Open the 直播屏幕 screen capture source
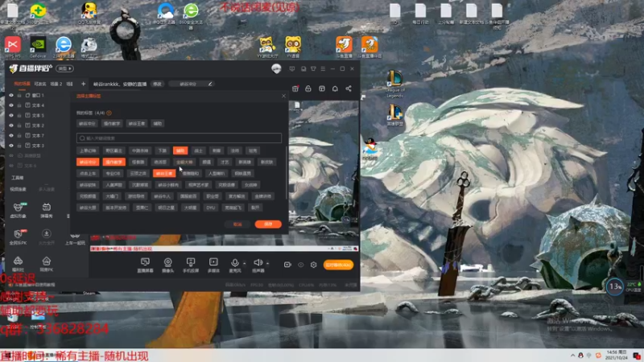The image size is (644, 362). pos(145,265)
